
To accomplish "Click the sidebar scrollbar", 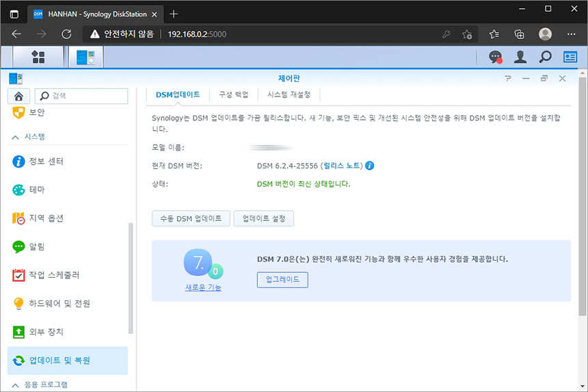I will point(131,278).
